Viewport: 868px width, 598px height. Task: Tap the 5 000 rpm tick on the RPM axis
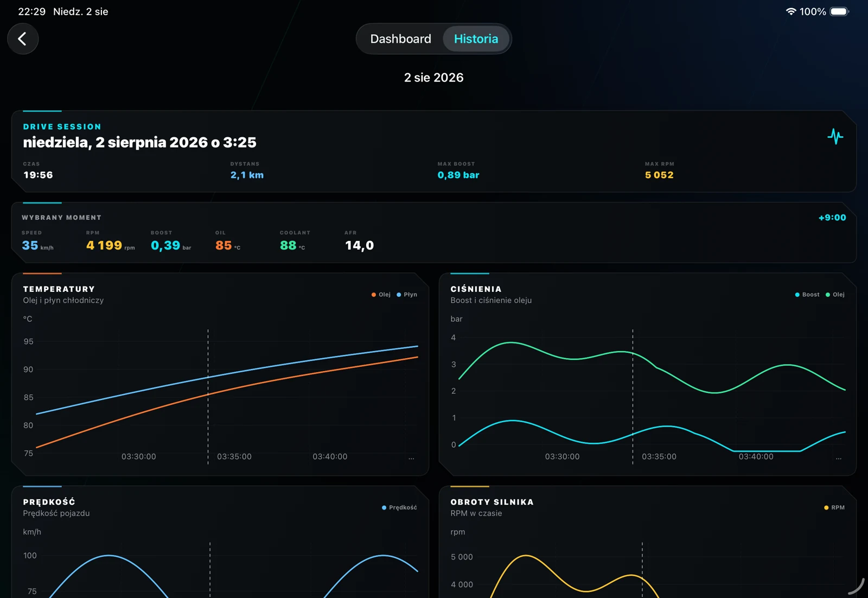(x=462, y=557)
